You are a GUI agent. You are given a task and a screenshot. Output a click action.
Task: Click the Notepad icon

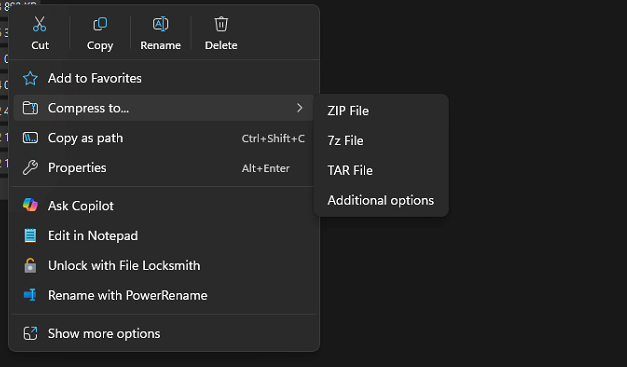coord(30,235)
